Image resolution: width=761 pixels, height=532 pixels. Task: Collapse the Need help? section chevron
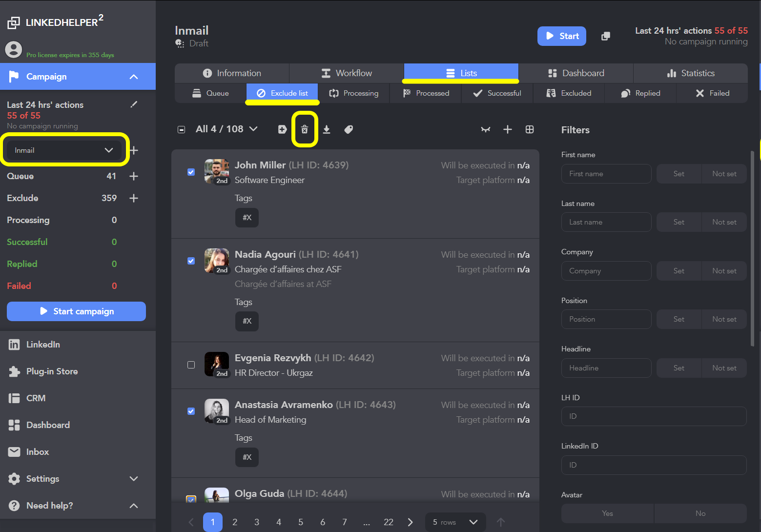coord(134,506)
